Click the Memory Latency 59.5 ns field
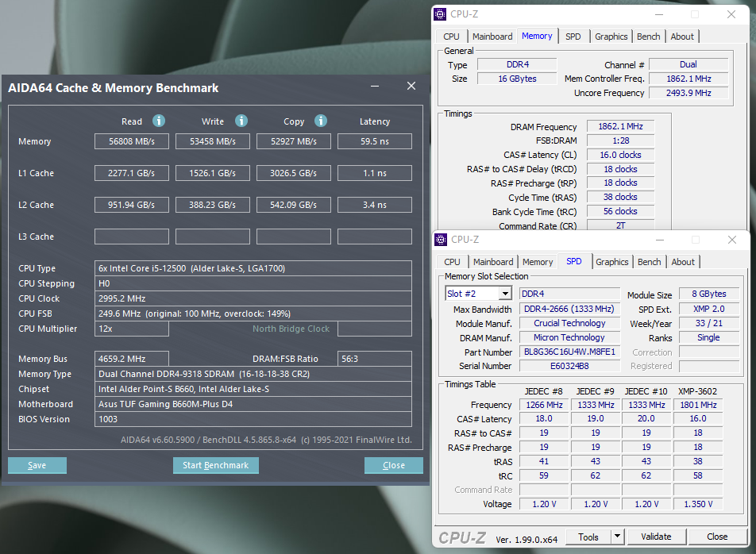The image size is (756, 554). pos(375,141)
